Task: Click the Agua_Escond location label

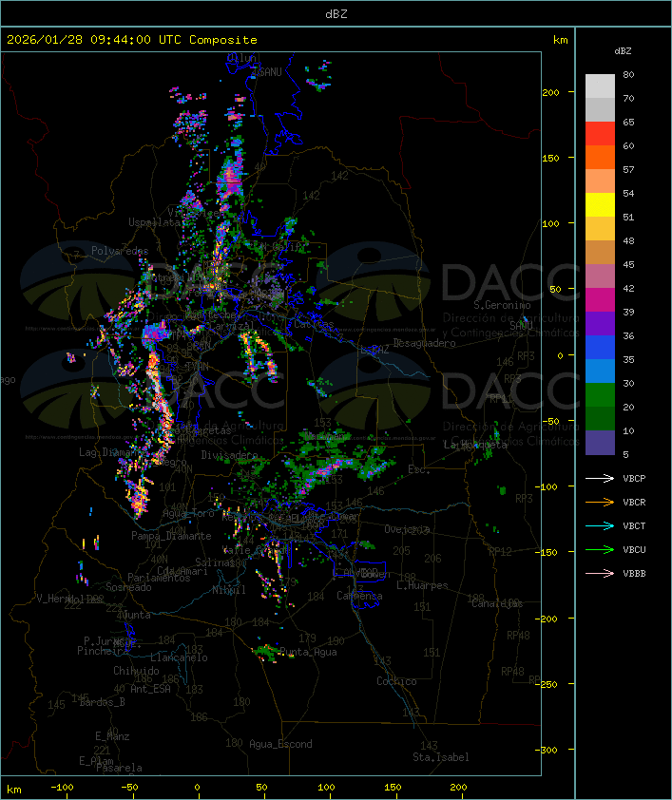Action: click(x=279, y=744)
